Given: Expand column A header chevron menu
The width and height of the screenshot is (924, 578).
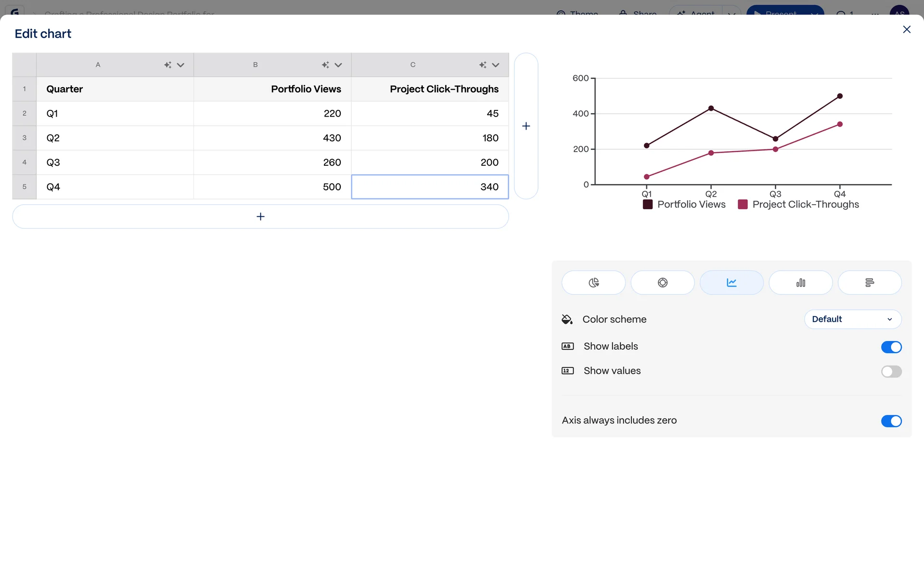Looking at the screenshot, I should 181,65.
